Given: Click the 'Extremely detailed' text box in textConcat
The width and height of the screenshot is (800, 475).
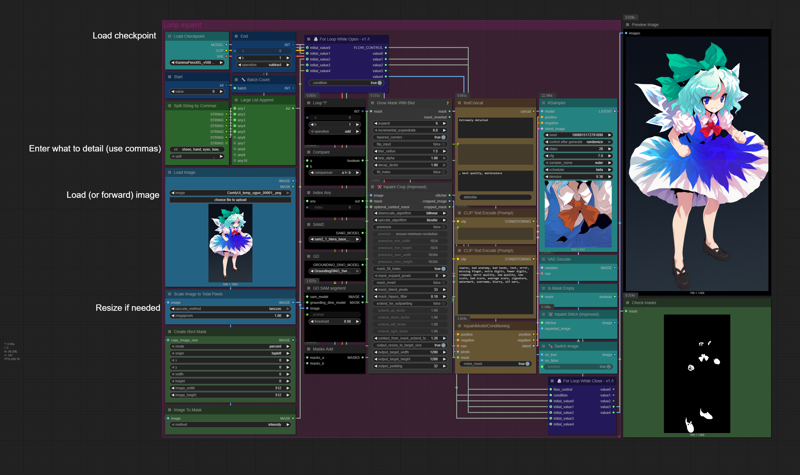Looking at the screenshot, I should [x=495, y=128].
